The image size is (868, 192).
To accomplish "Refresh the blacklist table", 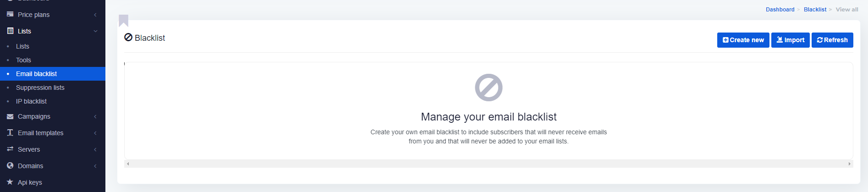I will (x=832, y=40).
